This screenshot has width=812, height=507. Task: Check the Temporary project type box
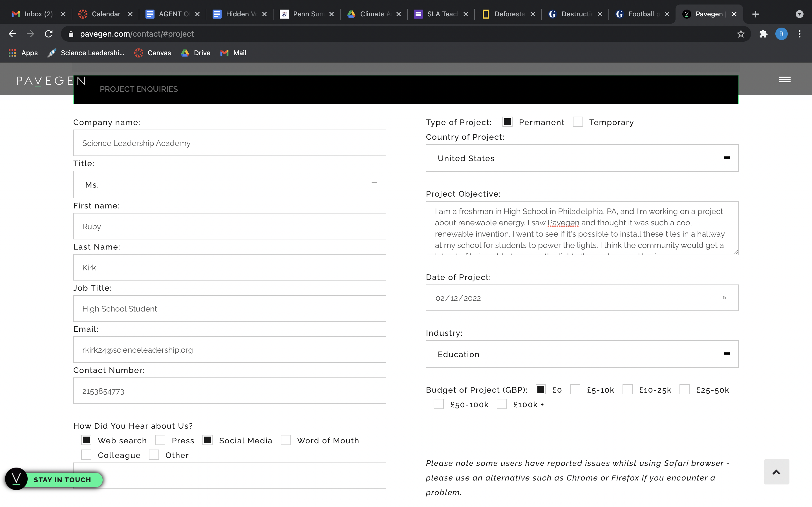coord(577,122)
